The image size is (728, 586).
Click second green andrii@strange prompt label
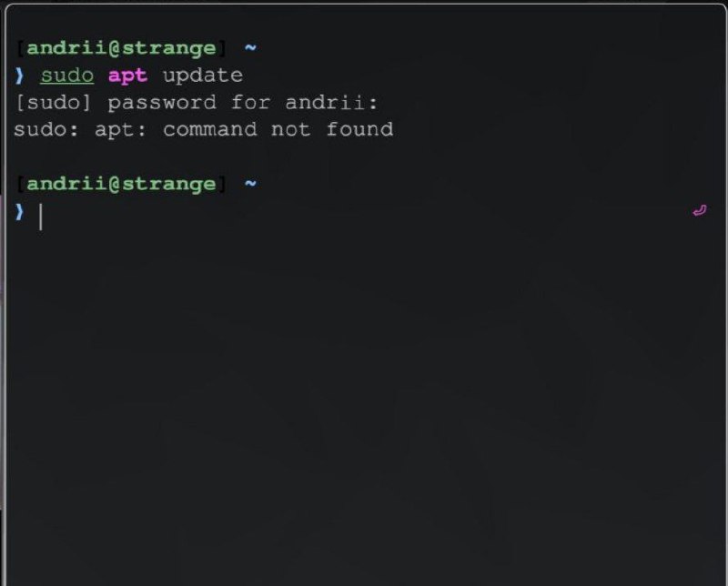122,185
